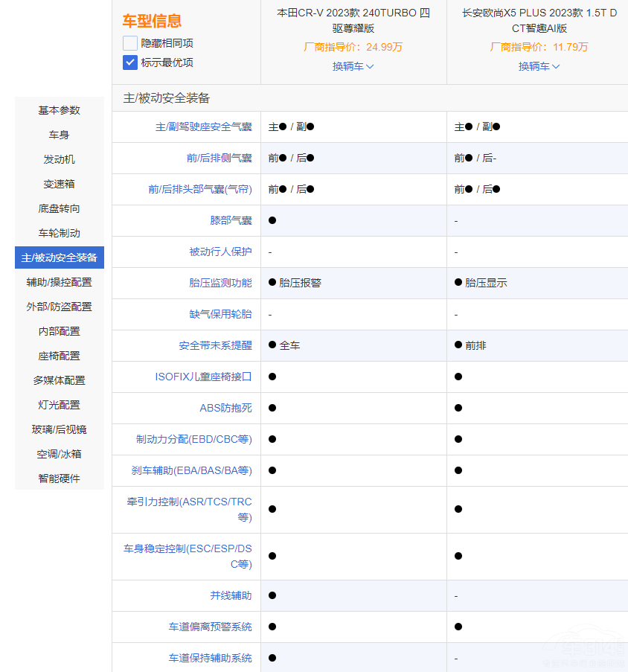This screenshot has height=672, width=628.
Task: Click the 主/副驾驶座安全气囊 link
Action: pos(203,127)
